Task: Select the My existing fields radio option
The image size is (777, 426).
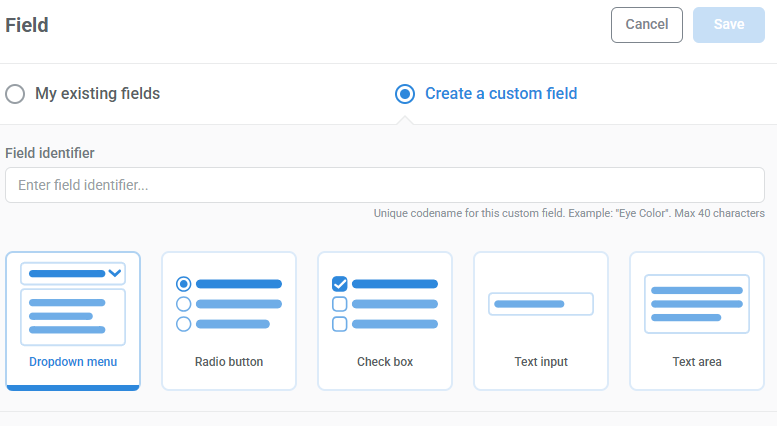Action: 15,94
